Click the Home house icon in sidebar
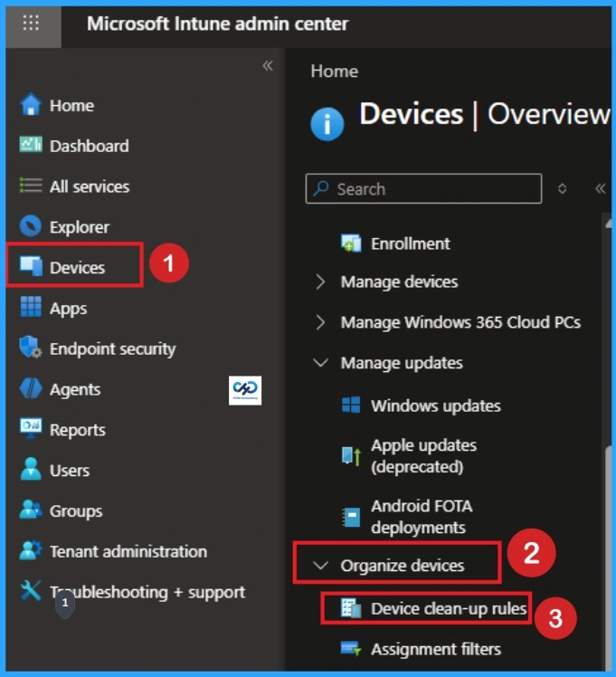Viewport: 616px width, 677px height. click(x=31, y=104)
